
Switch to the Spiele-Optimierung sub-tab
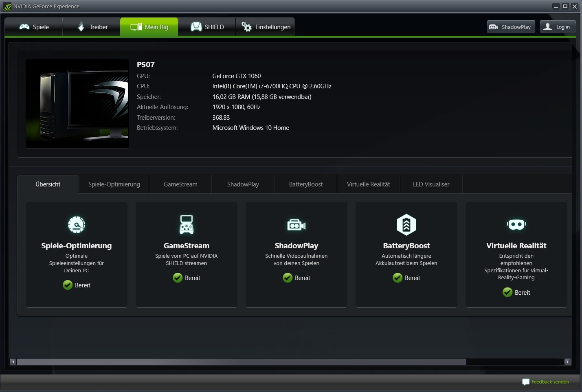click(114, 184)
